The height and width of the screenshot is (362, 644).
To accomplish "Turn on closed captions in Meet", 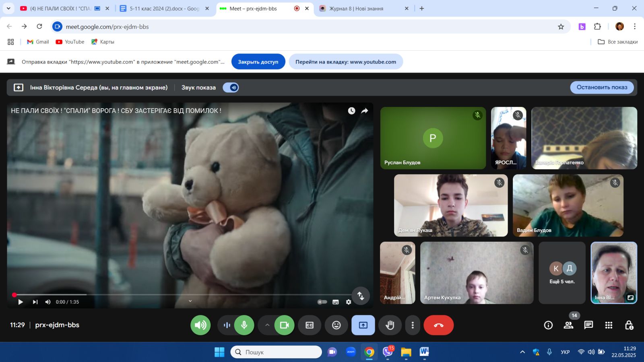I will click(x=309, y=325).
